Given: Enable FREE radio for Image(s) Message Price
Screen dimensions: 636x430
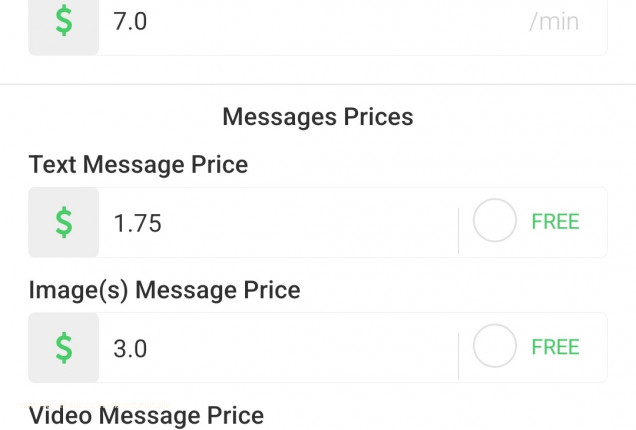Looking at the screenshot, I should [494, 348].
